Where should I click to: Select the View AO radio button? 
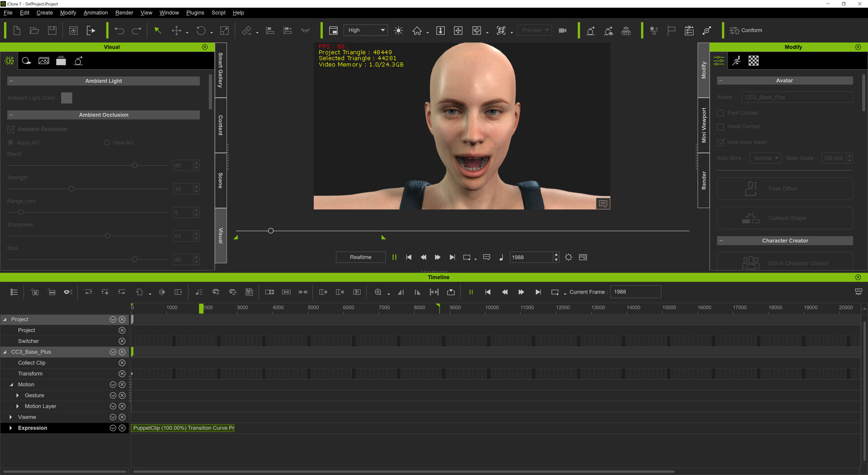(x=106, y=142)
